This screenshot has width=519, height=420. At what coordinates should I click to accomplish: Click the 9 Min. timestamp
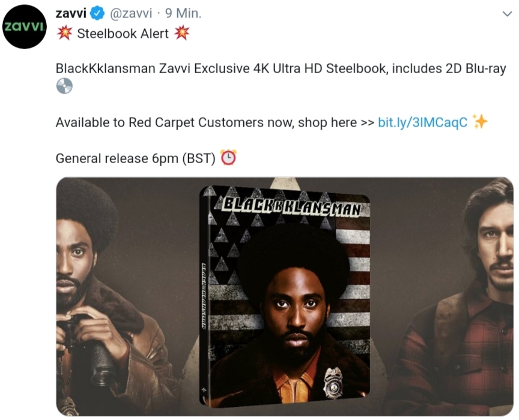(183, 13)
